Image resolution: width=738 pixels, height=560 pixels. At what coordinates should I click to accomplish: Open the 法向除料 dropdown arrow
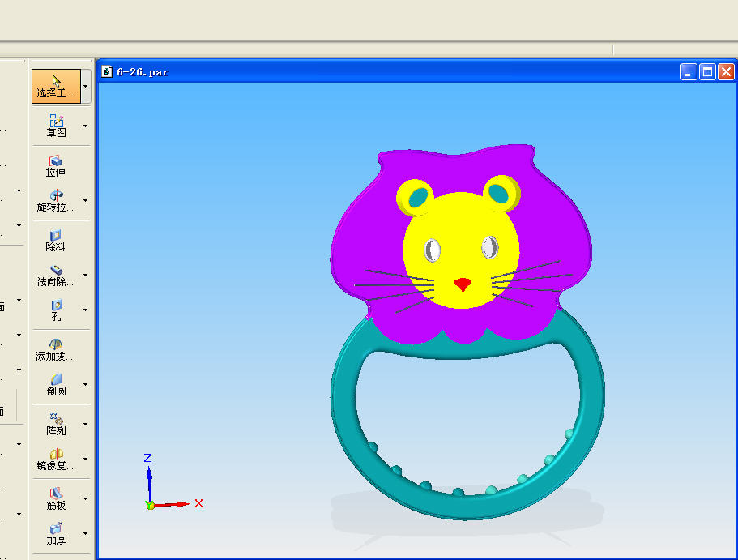point(85,275)
